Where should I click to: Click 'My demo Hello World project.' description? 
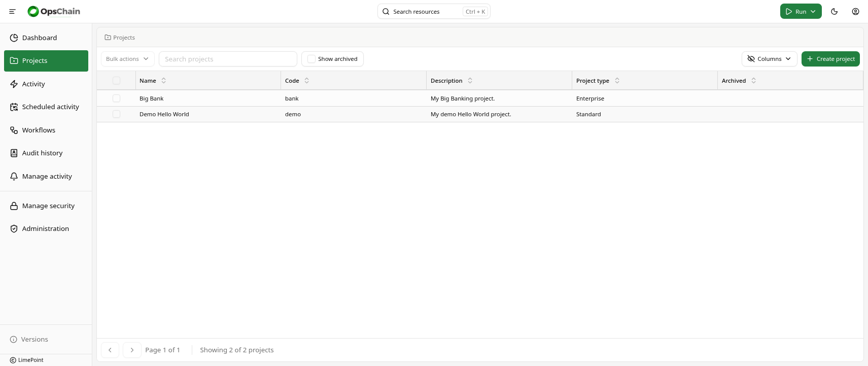click(x=471, y=114)
